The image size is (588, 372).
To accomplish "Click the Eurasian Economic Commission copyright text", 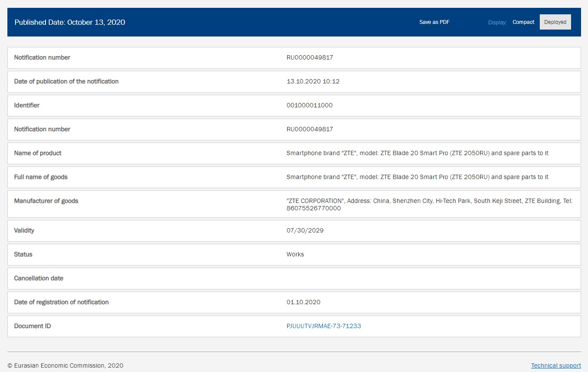I will click(x=66, y=365).
